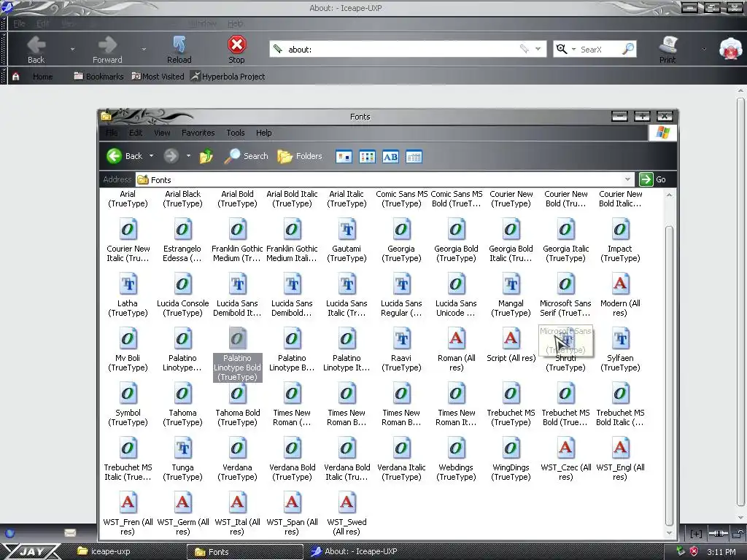Select the Script (All res) font icon
The image size is (747, 560).
(511, 339)
